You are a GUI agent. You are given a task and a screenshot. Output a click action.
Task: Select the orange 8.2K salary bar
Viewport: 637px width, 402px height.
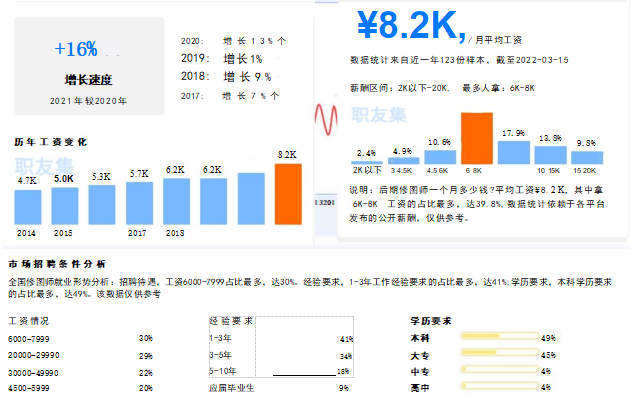click(287, 193)
